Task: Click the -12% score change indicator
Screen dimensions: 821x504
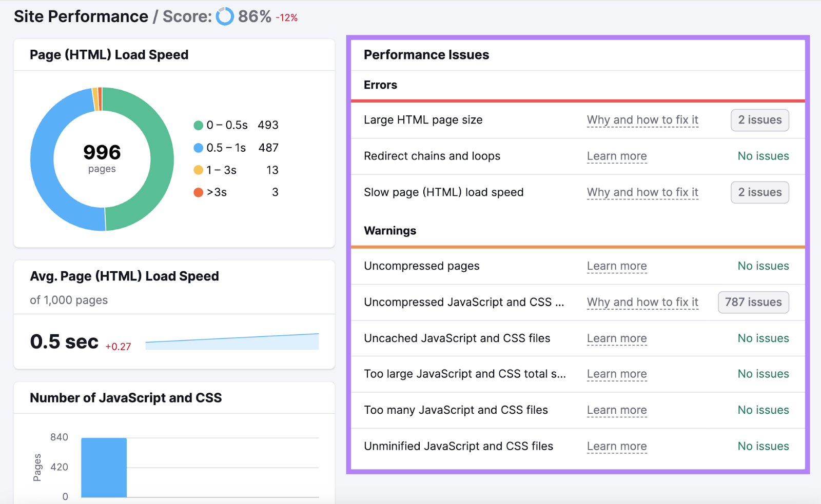Action: 286,17
